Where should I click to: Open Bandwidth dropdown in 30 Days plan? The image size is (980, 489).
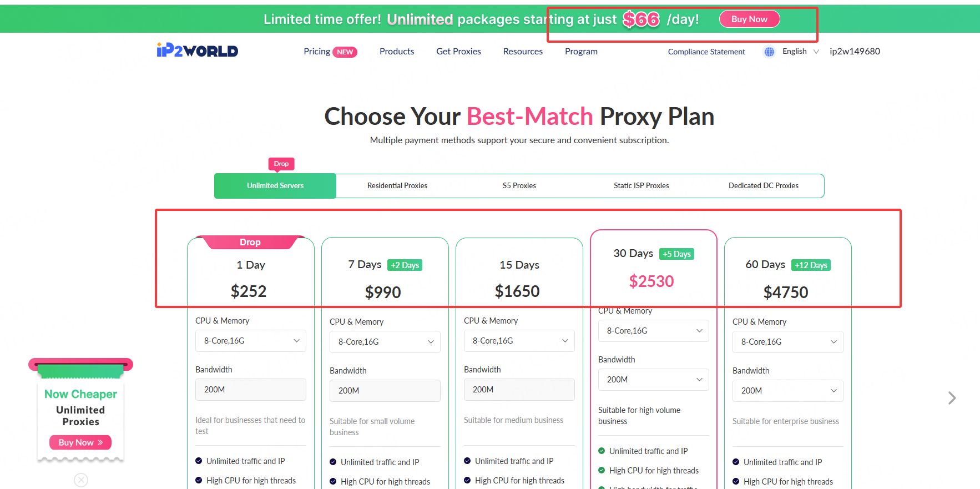coord(653,380)
